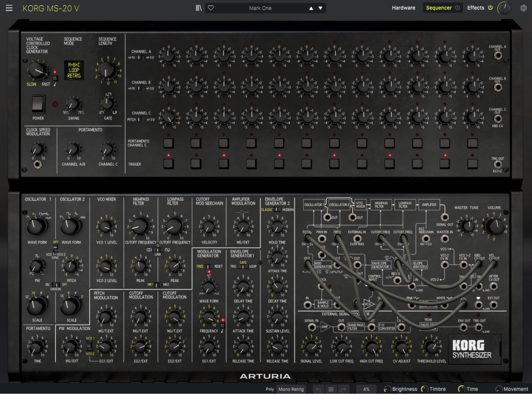Open the Hardware view tab
The image size is (532, 420).
pyautogui.click(x=403, y=8)
